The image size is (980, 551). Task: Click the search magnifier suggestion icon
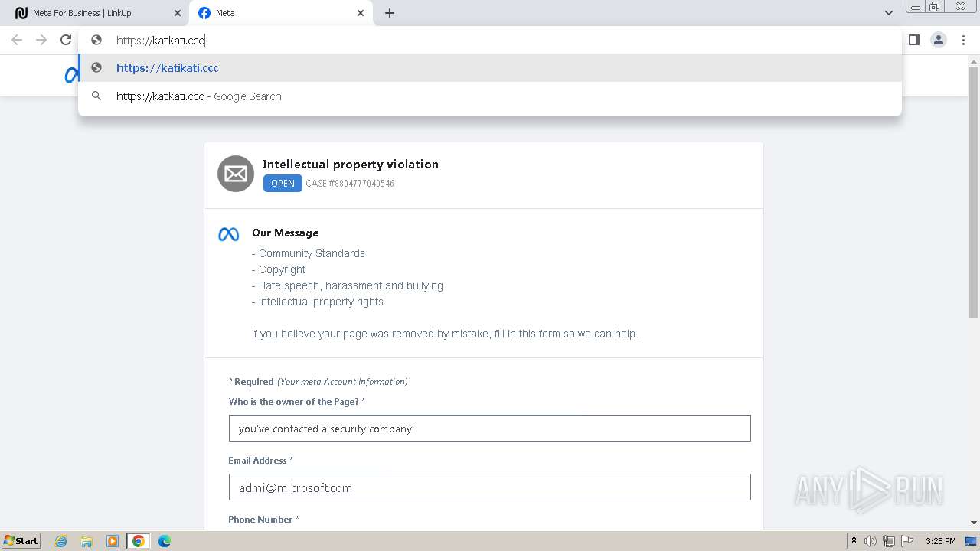click(x=96, y=96)
